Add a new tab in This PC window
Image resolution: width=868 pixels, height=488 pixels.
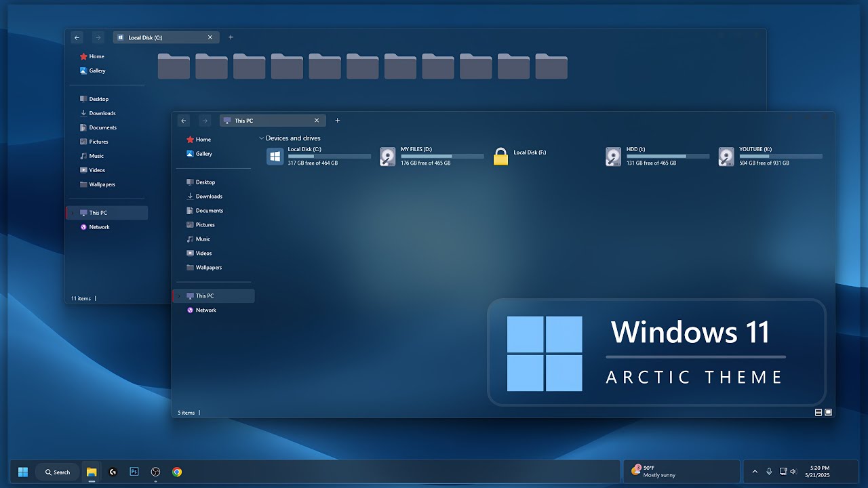(338, 121)
